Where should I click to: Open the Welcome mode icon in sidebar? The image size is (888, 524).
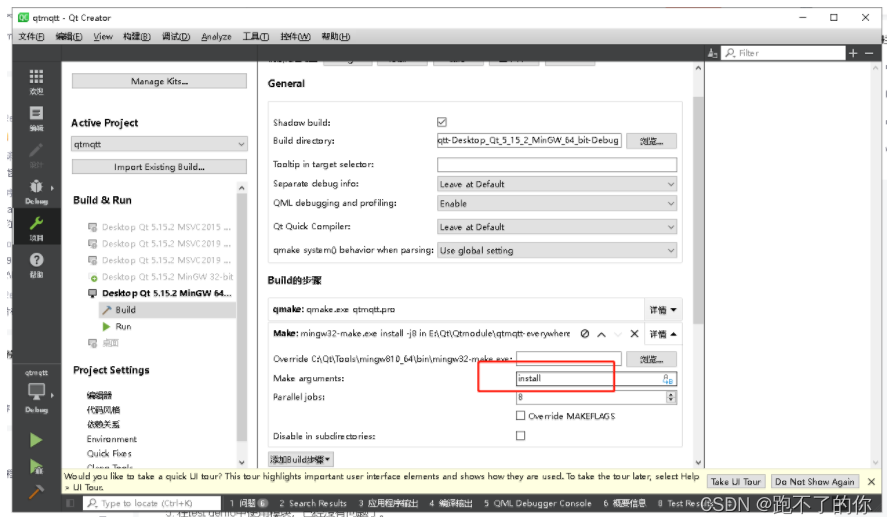click(x=36, y=81)
